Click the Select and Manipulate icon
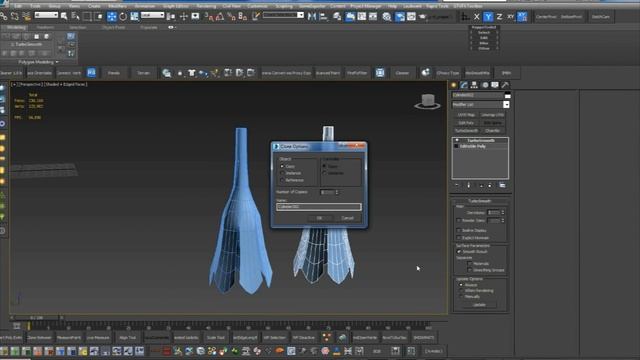Image resolution: width=640 pixels, height=360 pixels. 183,16
